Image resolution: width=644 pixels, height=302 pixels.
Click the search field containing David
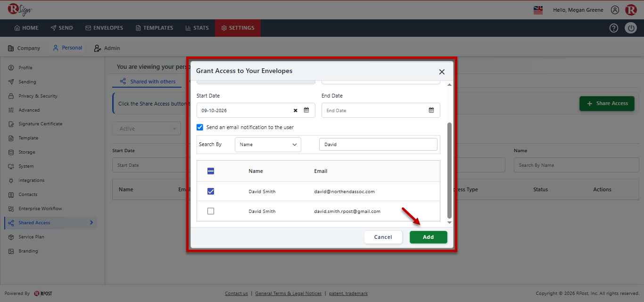(x=378, y=145)
